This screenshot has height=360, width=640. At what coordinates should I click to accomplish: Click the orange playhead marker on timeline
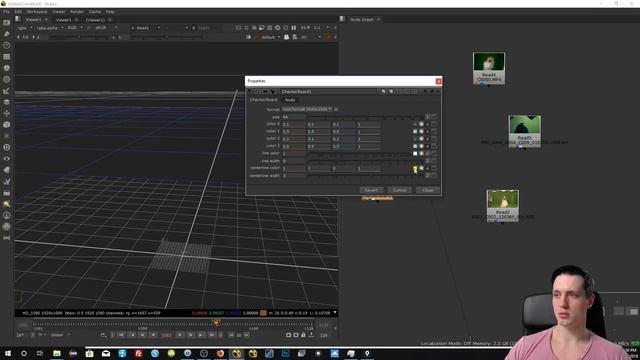(x=216, y=323)
